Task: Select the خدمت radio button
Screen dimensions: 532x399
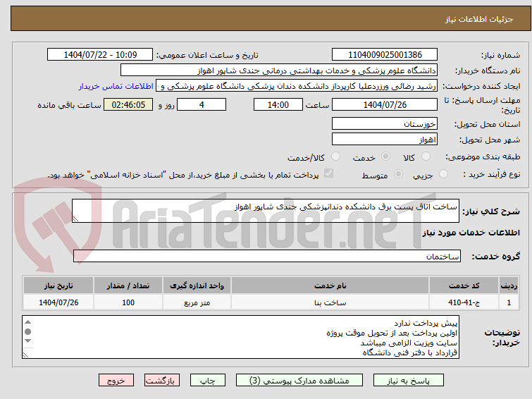Action: (385, 156)
